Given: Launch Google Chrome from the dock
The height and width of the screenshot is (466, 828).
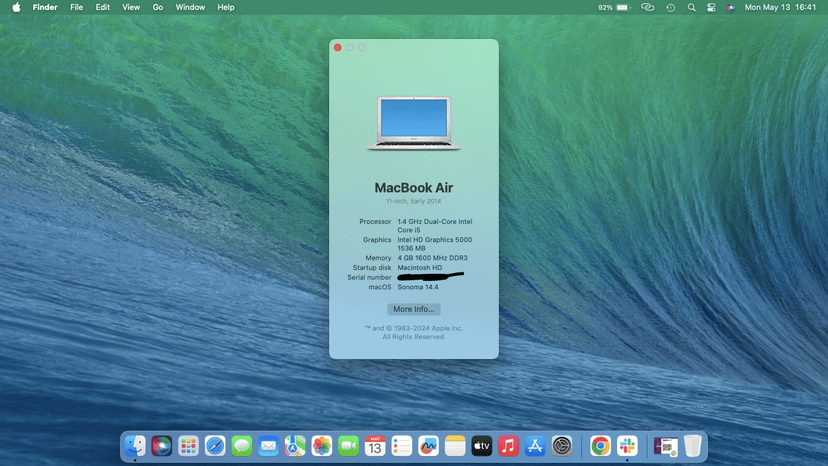Looking at the screenshot, I should pyautogui.click(x=600, y=446).
